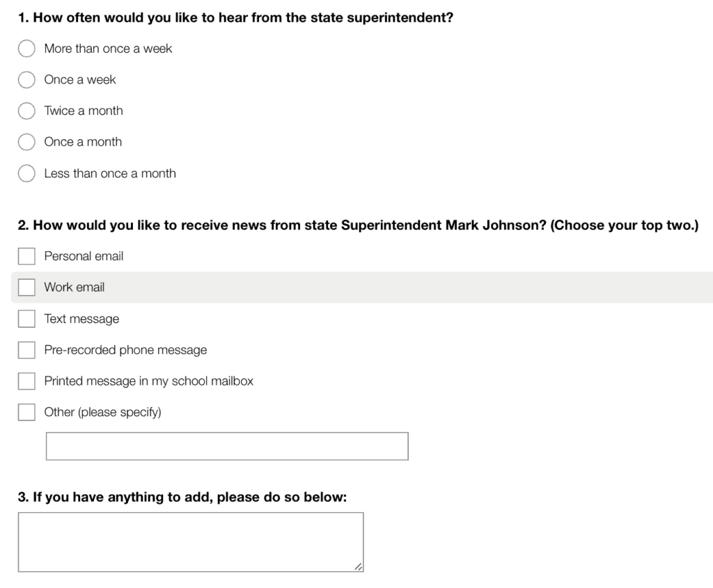Image resolution: width=713 pixels, height=588 pixels.
Task: Tick "Printed message in my school mailbox"
Action: click(26, 381)
